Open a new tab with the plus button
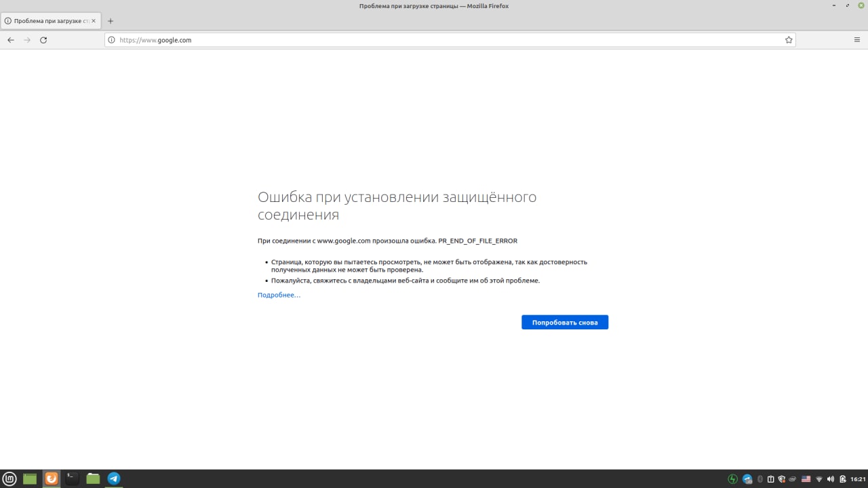The width and height of the screenshot is (868, 488). [111, 21]
